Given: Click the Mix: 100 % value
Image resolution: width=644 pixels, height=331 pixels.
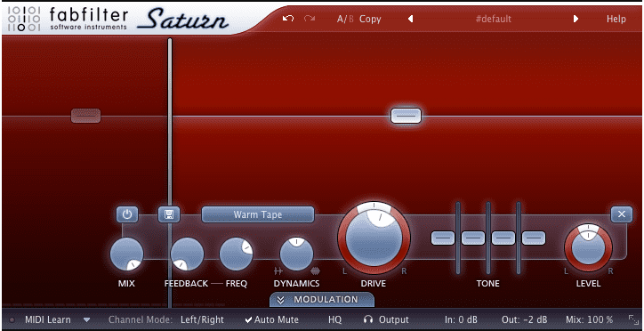Looking at the screenshot, I should pyautogui.click(x=590, y=319).
